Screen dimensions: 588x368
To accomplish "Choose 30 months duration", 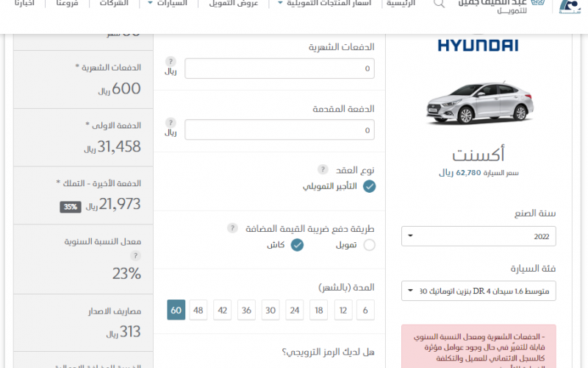I will coord(270,310).
